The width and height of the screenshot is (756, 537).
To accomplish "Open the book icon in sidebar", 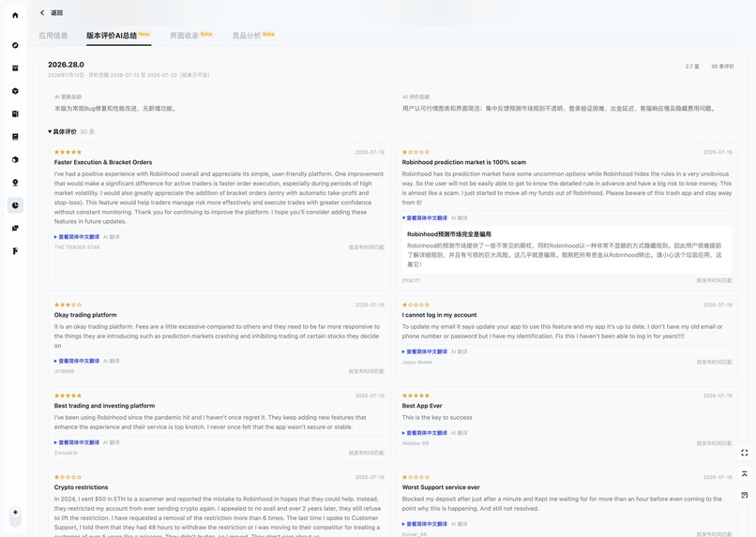I will (x=15, y=137).
